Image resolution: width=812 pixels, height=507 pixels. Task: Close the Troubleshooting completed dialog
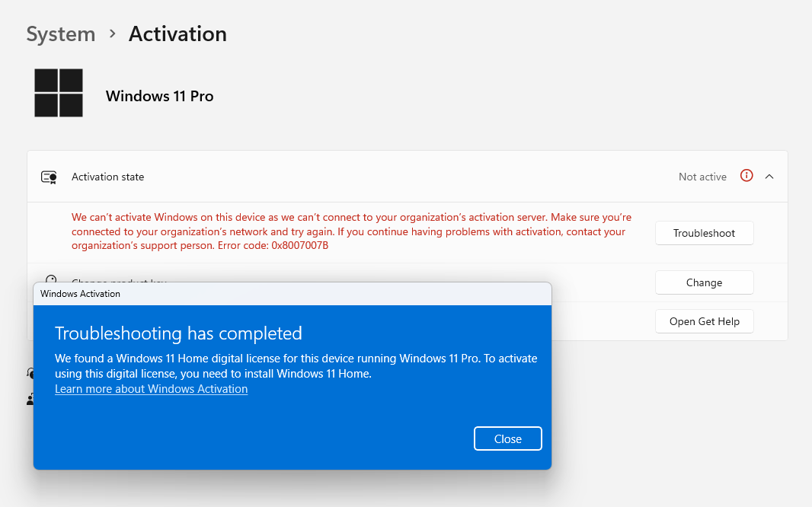pos(507,438)
